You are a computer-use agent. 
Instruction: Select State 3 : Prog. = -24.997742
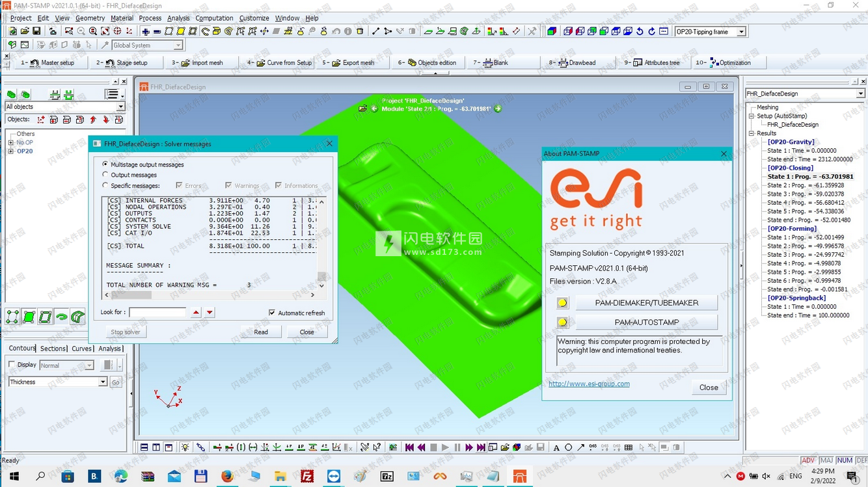(806, 255)
